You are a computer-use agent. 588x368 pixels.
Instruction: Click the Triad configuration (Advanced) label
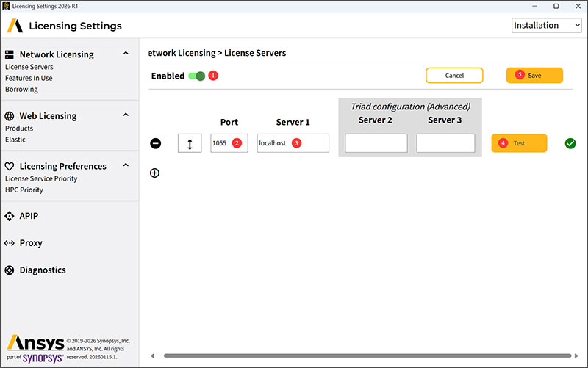(410, 107)
